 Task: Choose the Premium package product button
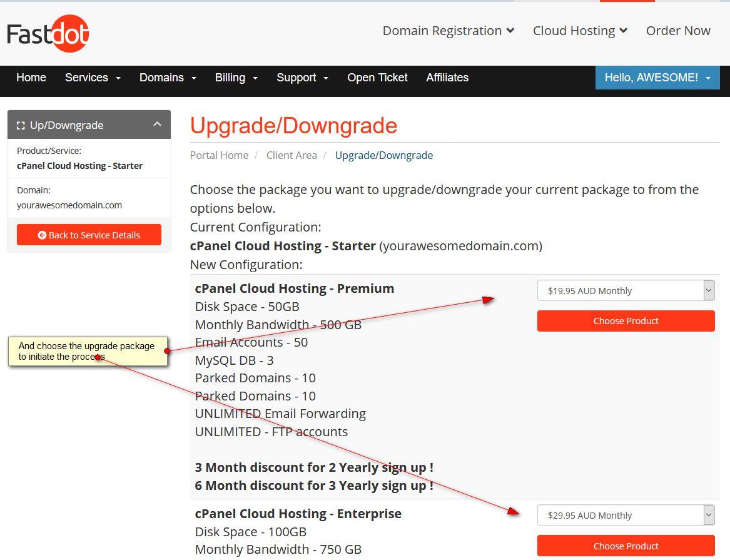tap(626, 321)
